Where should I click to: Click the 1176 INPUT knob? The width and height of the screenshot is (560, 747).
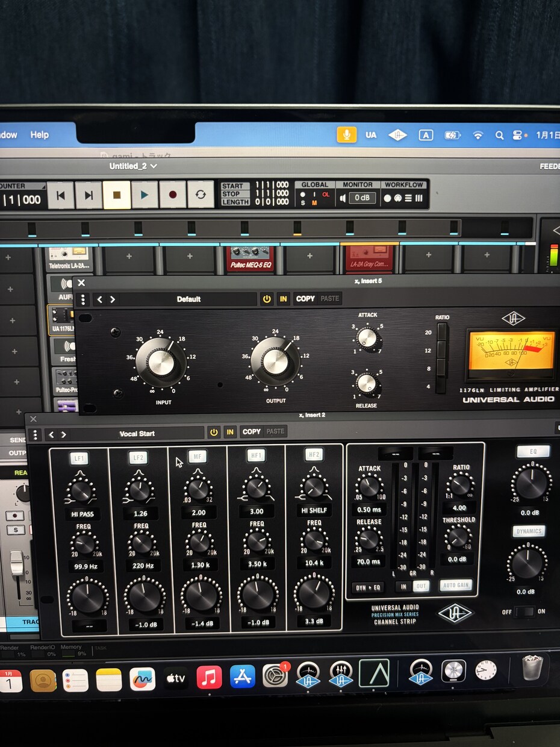160,362
